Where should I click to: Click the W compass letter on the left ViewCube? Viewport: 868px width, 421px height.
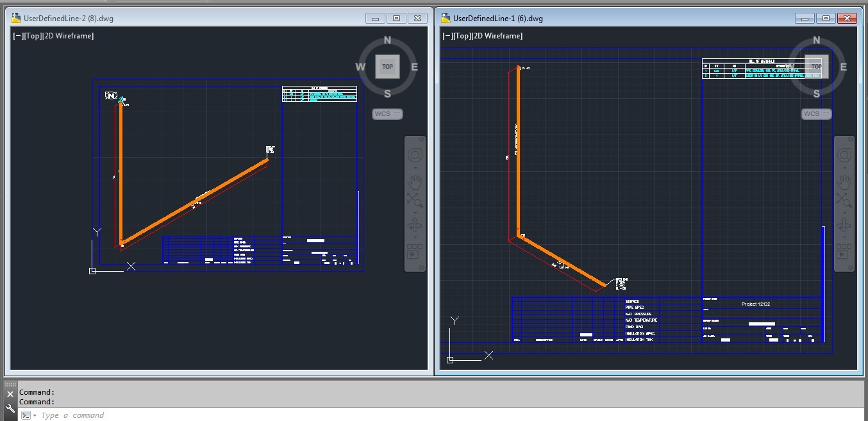click(360, 67)
